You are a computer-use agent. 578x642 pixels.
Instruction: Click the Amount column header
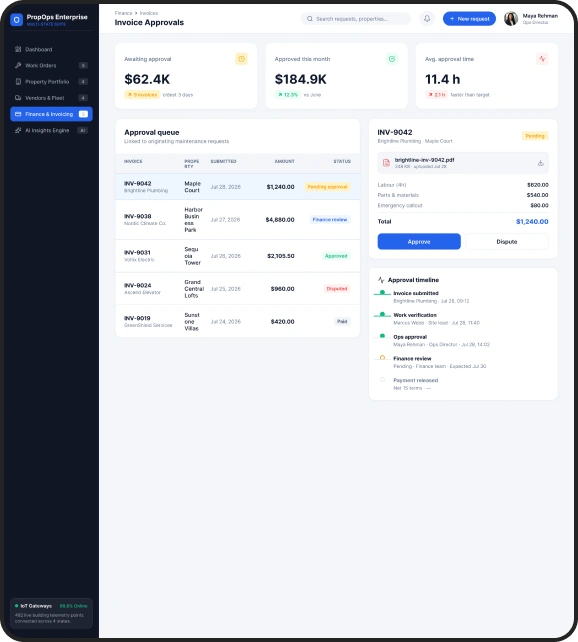[x=284, y=161]
